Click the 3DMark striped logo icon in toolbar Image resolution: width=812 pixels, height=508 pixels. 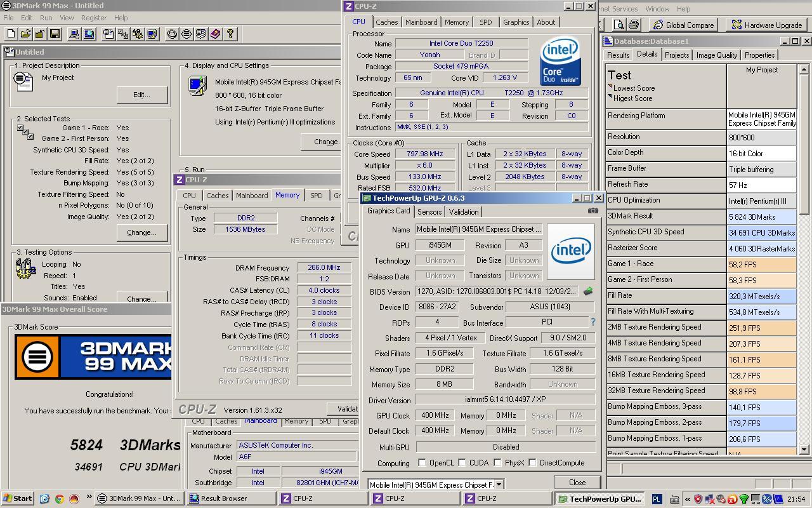coord(187,34)
